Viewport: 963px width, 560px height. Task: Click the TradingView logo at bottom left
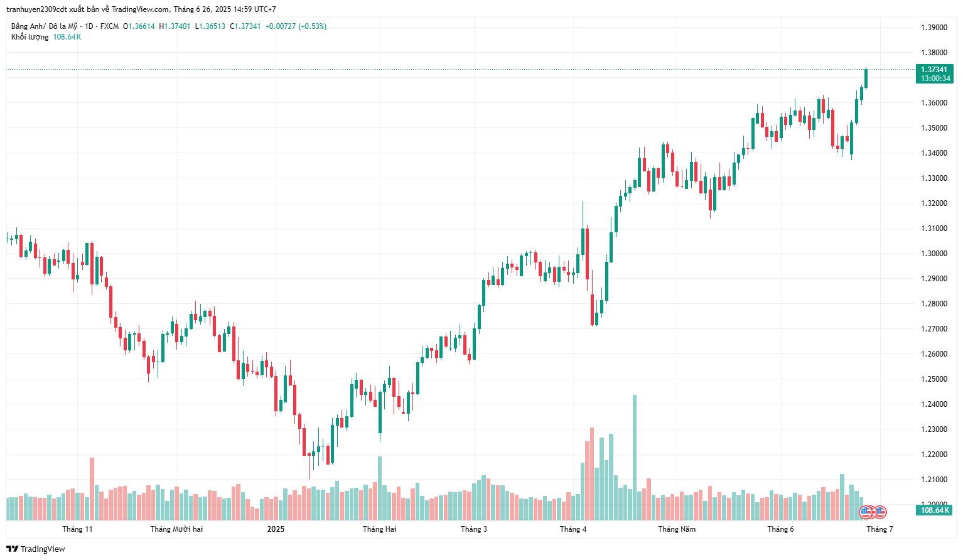36,549
